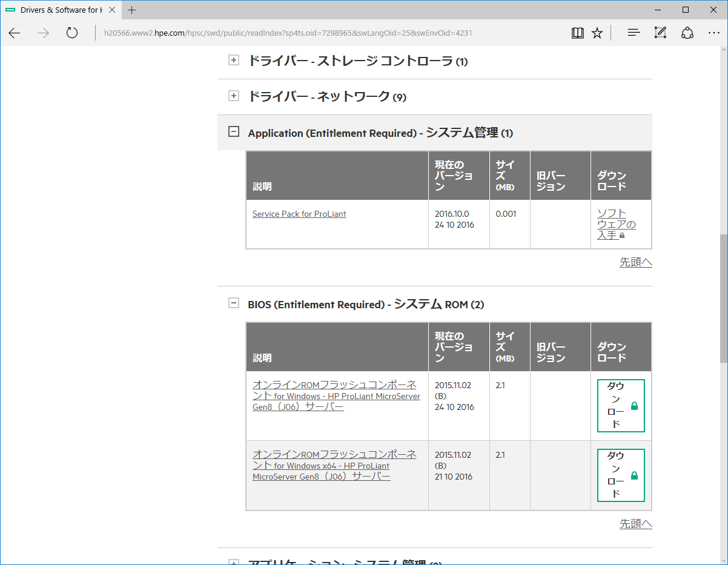Open オンラインROM for Windows x64 link
This screenshot has height=565, width=728.
click(x=334, y=466)
